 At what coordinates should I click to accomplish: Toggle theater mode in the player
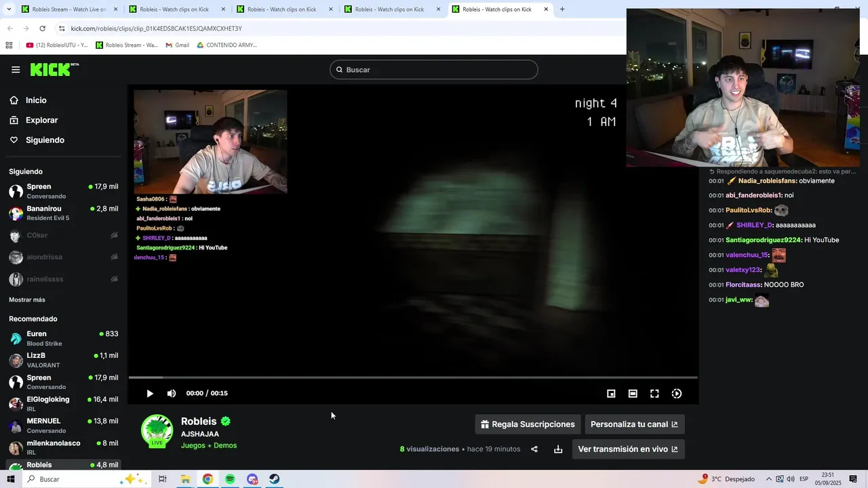[633, 393]
